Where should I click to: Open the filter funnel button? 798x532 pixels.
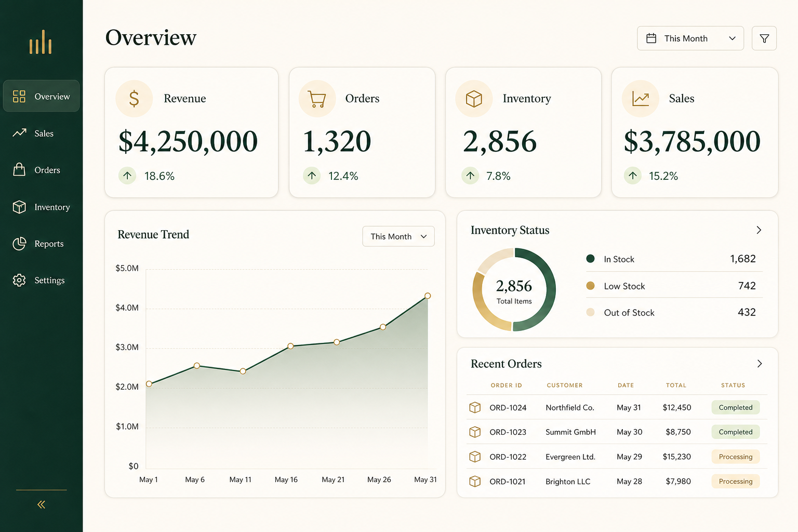764,38
